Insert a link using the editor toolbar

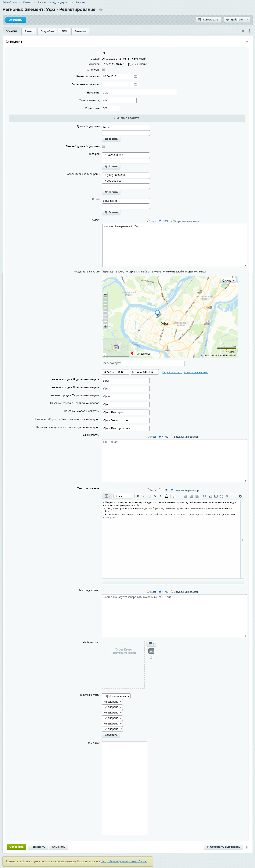(204, 496)
